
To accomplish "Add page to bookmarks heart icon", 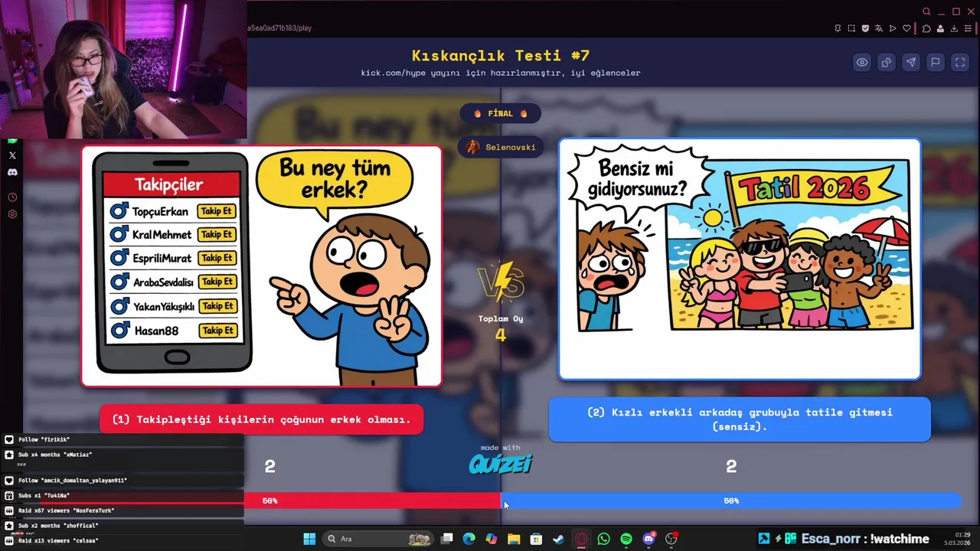I will pos(906,28).
